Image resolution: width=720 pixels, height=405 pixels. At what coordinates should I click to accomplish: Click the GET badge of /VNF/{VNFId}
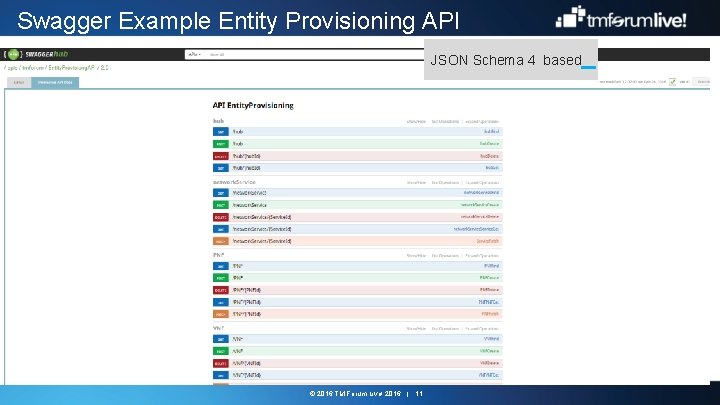coord(221,375)
